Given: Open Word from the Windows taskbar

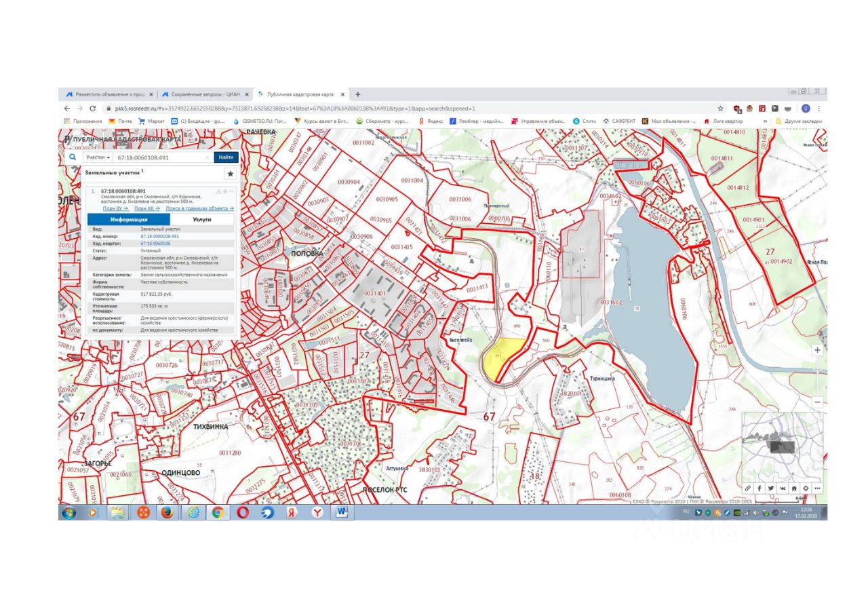Looking at the screenshot, I should click(x=342, y=512).
